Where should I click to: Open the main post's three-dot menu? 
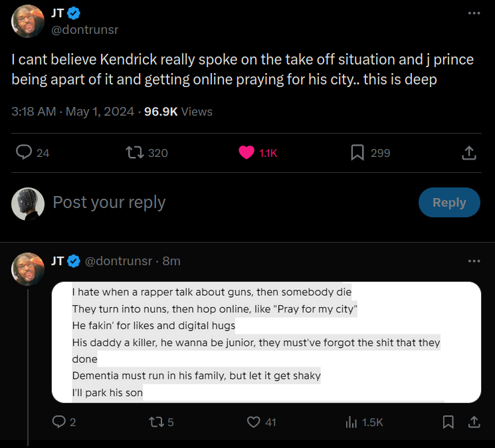point(473,13)
